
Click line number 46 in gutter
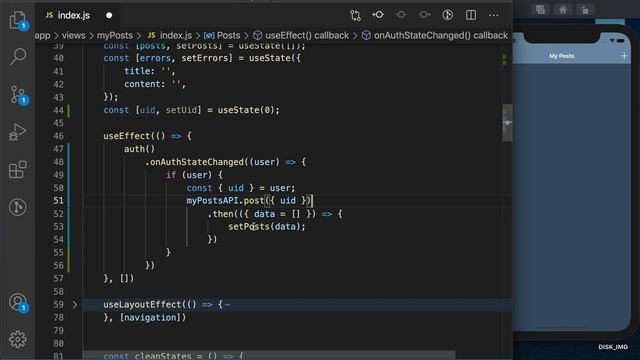click(58, 136)
